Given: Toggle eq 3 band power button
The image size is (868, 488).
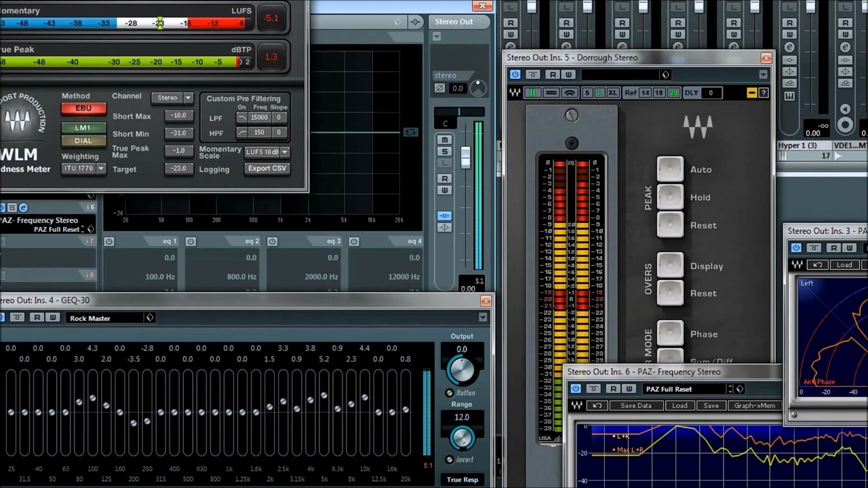Looking at the screenshot, I should (x=272, y=241).
